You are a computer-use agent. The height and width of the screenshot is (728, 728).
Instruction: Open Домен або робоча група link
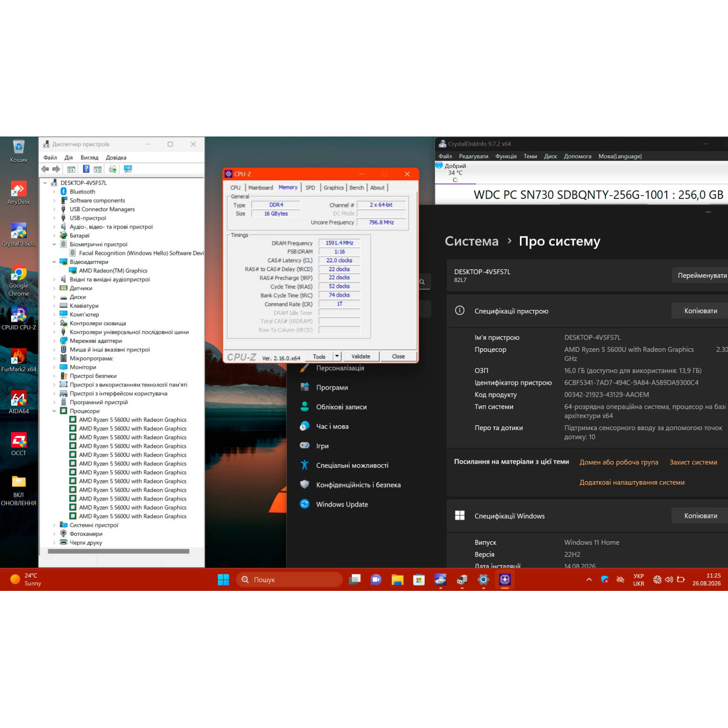[x=619, y=462]
